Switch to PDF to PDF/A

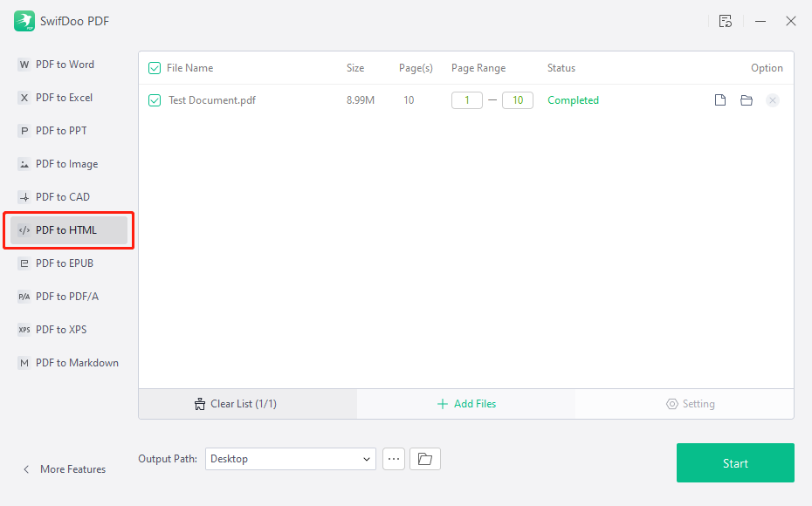(x=69, y=297)
